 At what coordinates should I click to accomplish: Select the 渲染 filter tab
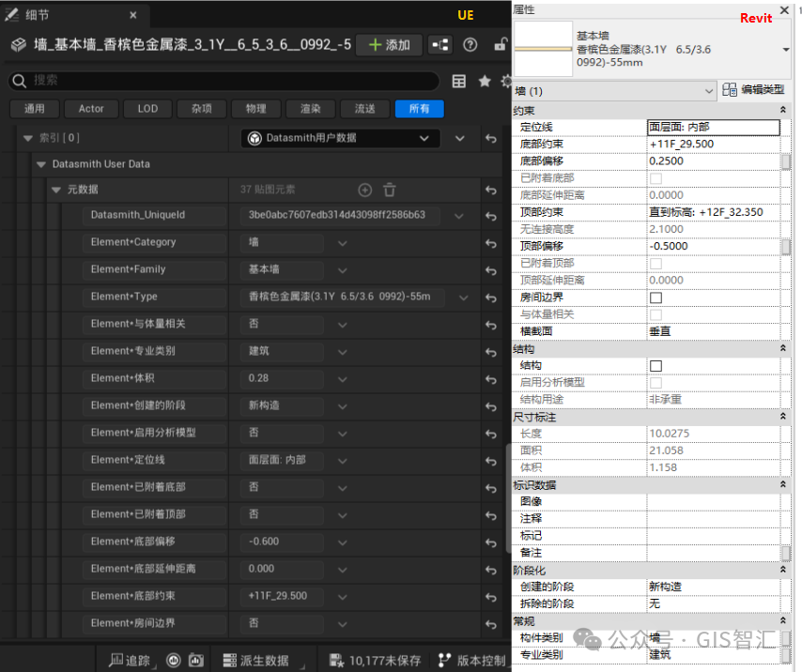coord(311,109)
